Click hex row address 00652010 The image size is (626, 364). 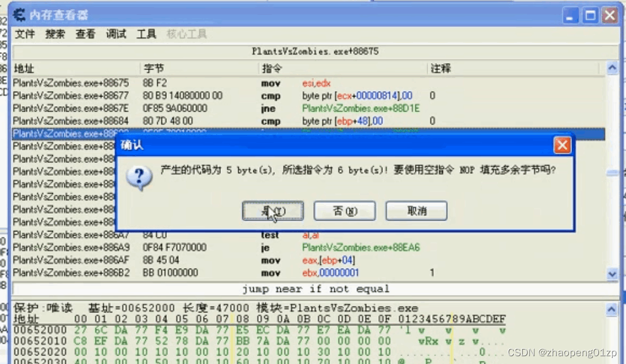click(40, 341)
